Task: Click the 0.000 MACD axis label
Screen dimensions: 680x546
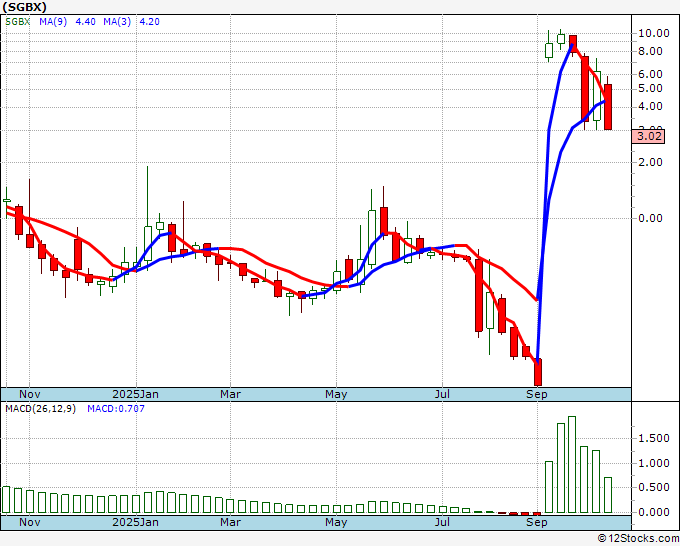Action: 654,512
